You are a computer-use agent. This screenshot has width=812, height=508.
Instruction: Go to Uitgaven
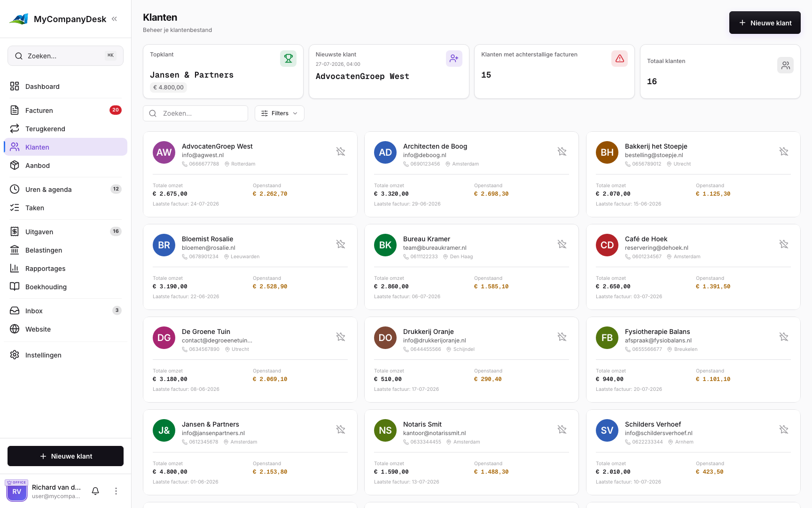(x=65, y=232)
